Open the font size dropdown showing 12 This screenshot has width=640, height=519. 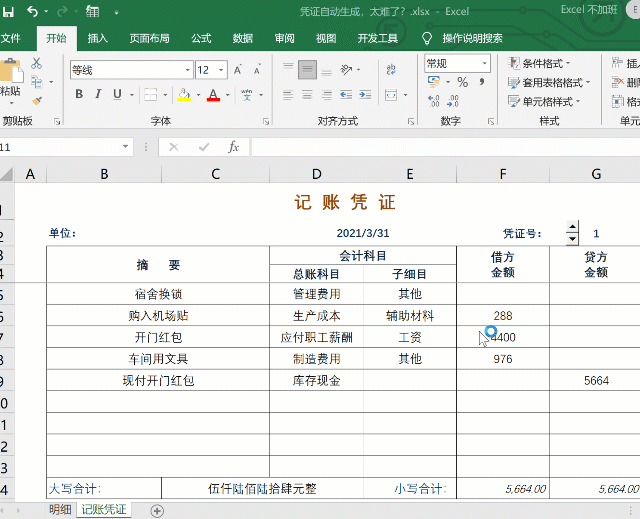tap(221, 70)
